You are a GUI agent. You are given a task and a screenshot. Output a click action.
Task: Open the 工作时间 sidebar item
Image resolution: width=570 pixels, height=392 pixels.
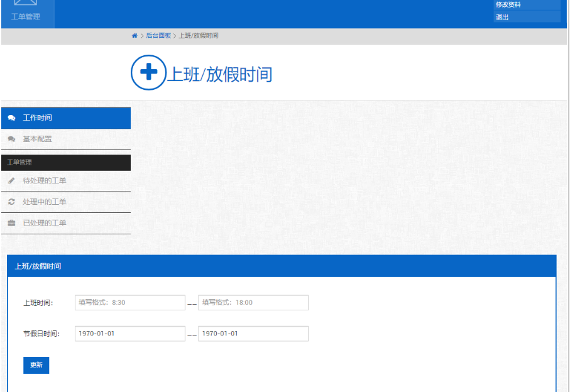[66, 118]
